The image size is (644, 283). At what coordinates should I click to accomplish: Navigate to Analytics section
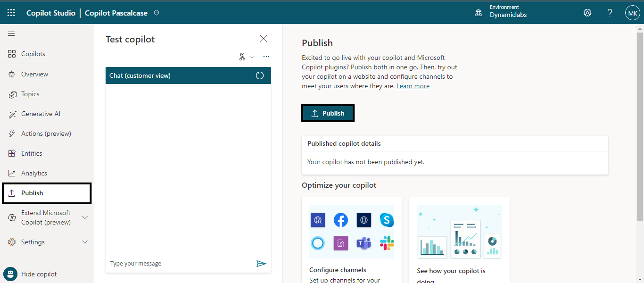click(x=34, y=173)
